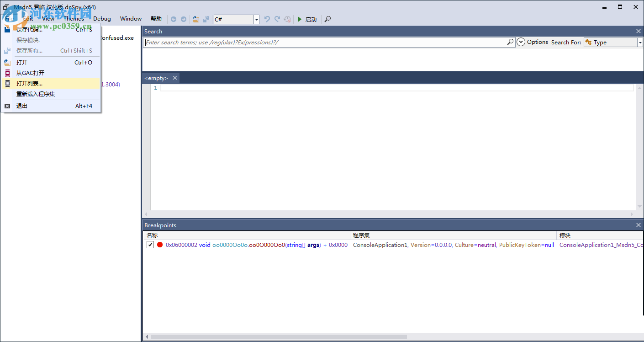Choose 退出 to exit the application
This screenshot has height=342, width=644.
[51, 106]
